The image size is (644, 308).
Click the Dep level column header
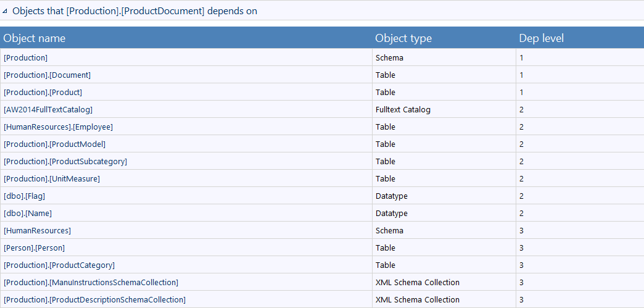point(541,38)
